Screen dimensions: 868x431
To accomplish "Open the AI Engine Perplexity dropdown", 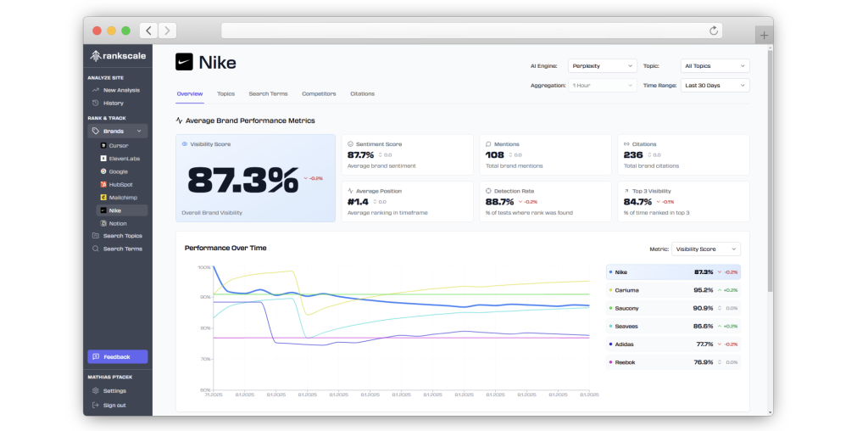I will (603, 66).
